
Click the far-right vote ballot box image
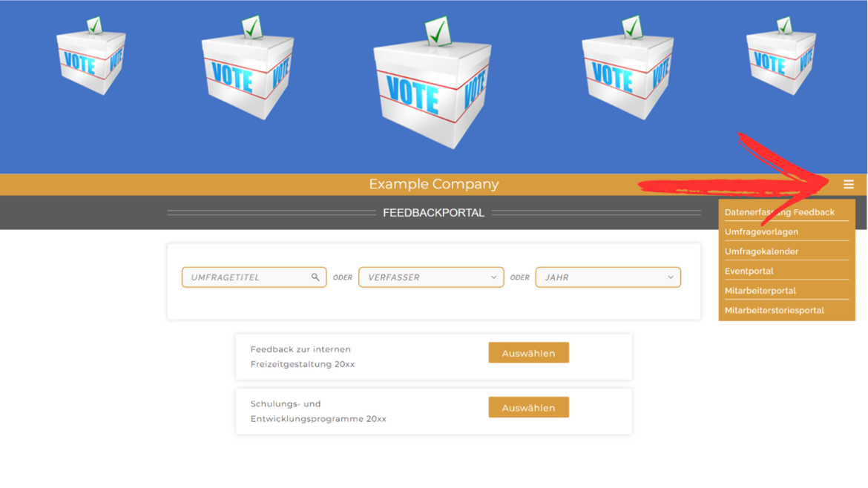(781, 56)
